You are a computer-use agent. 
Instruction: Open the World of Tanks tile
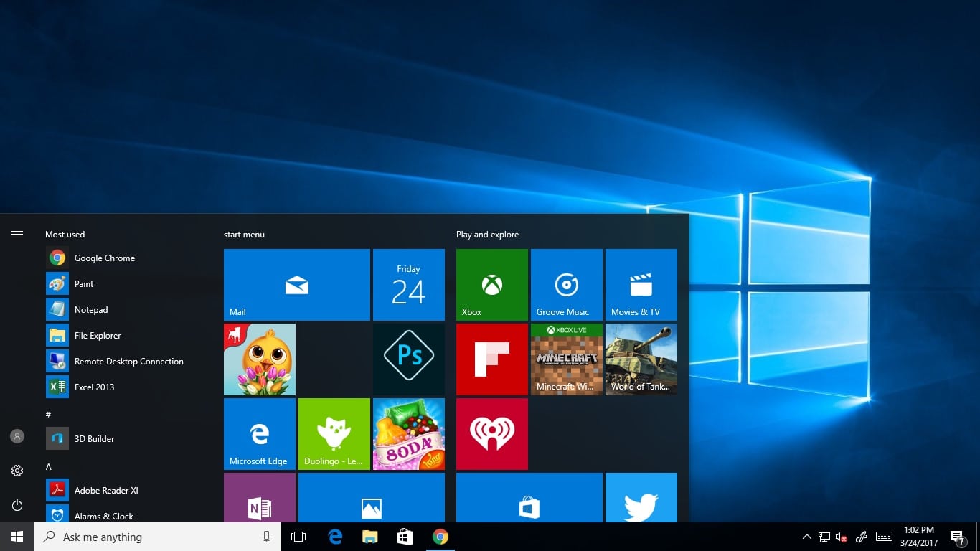641,359
